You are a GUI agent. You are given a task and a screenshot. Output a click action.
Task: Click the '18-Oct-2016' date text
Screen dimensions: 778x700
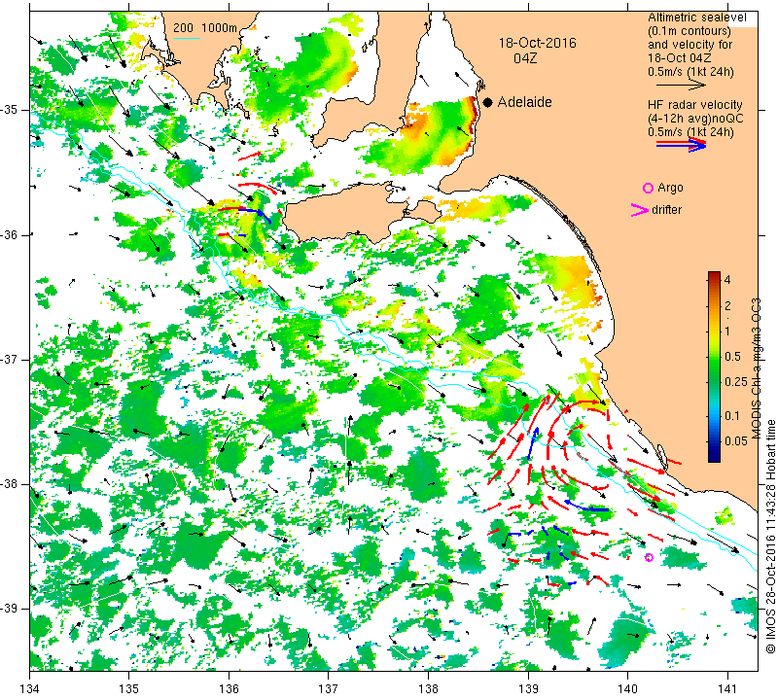coord(538,43)
